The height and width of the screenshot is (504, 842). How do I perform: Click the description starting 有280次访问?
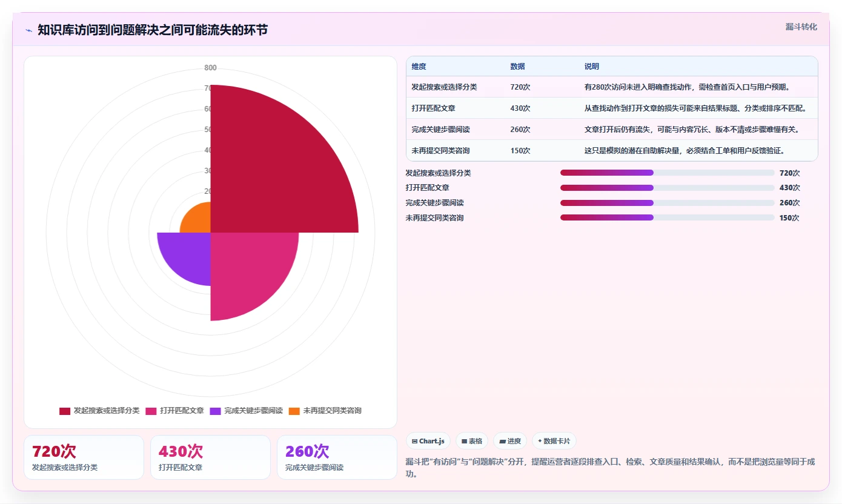click(x=686, y=87)
